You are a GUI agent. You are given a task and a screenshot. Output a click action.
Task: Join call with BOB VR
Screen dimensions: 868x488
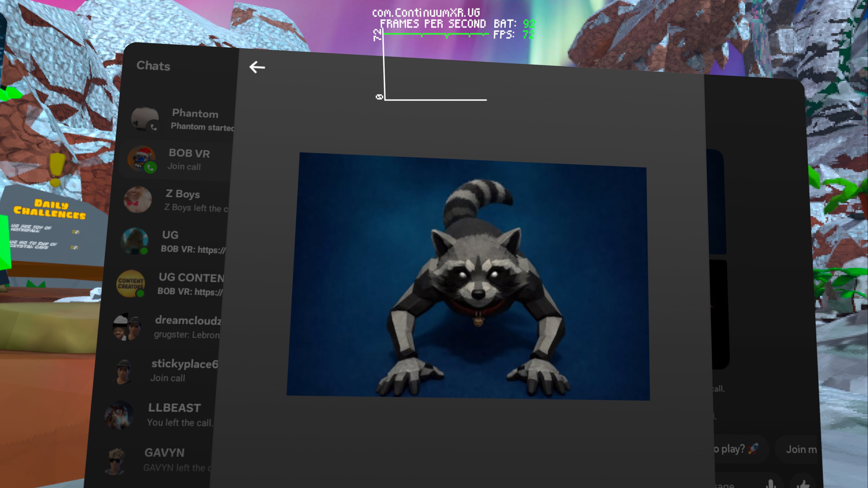tap(184, 166)
